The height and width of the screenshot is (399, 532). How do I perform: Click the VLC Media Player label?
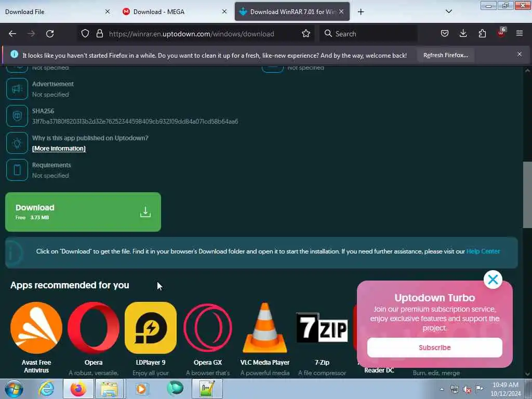[x=264, y=362]
